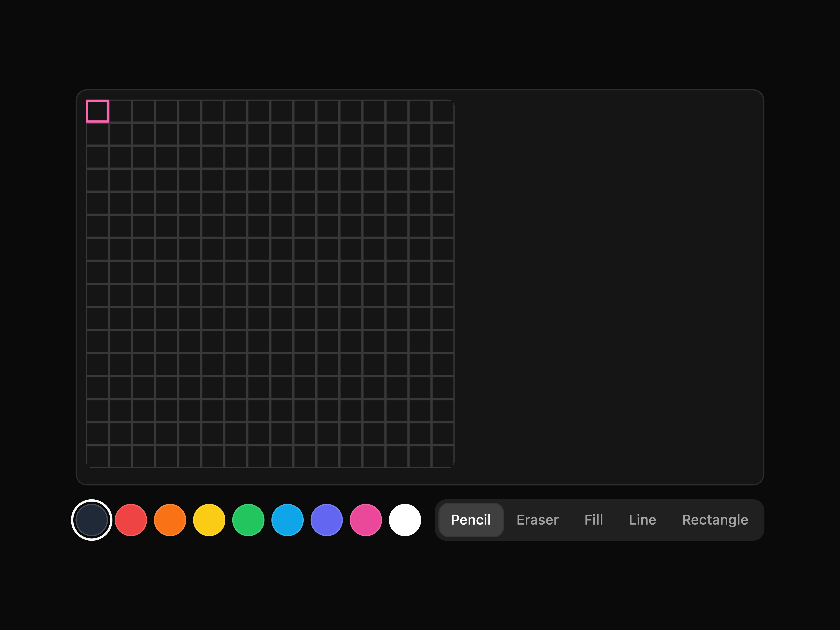
Task: Paint the top-right corner grid cell
Action: 443,111
